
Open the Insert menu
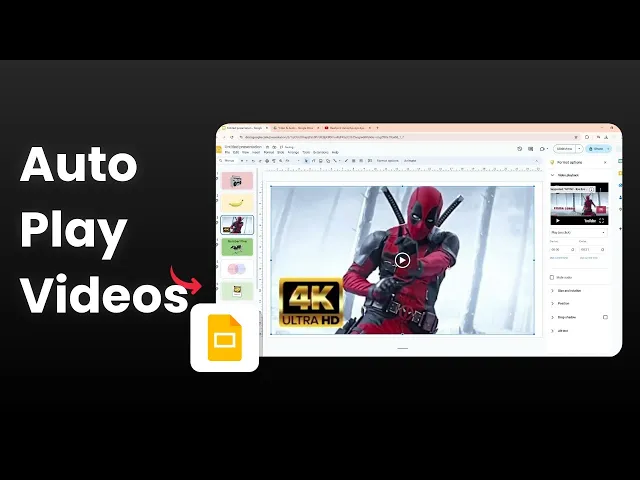[256, 152]
